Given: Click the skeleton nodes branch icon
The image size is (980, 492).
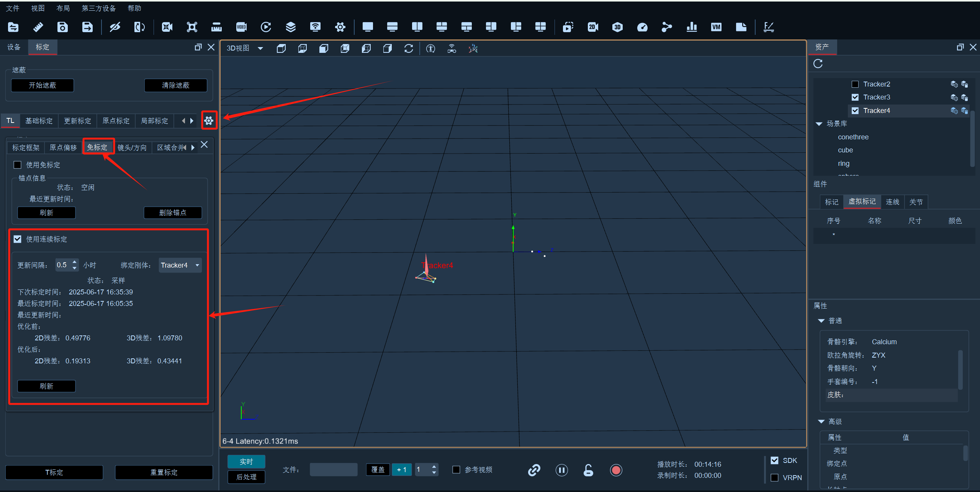Looking at the screenshot, I should pyautogui.click(x=667, y=27).
